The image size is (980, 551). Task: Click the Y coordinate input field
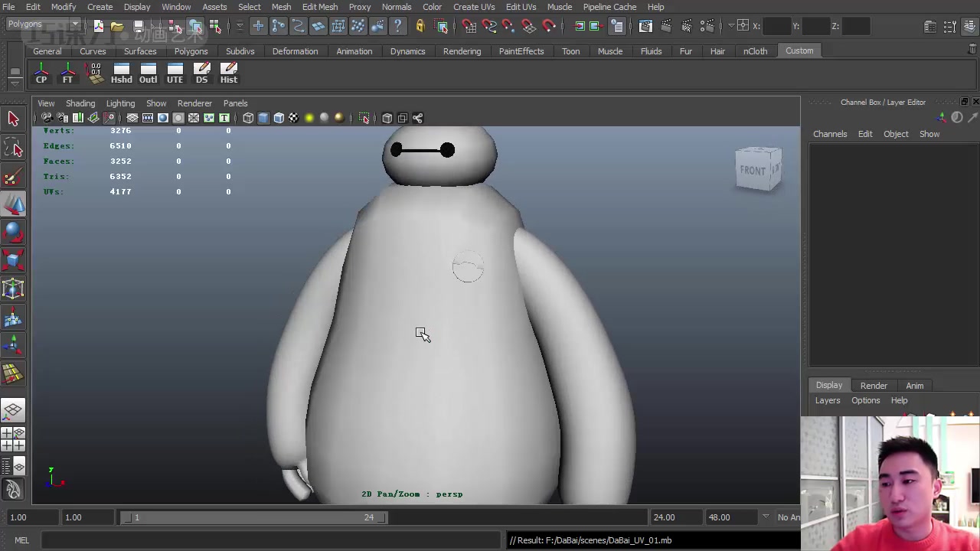click(x=815, y=27)
